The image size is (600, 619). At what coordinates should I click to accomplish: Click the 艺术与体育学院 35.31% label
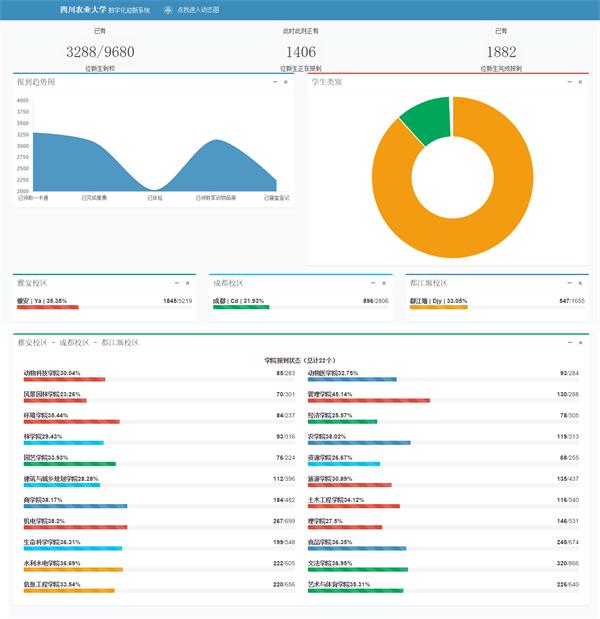339,584
